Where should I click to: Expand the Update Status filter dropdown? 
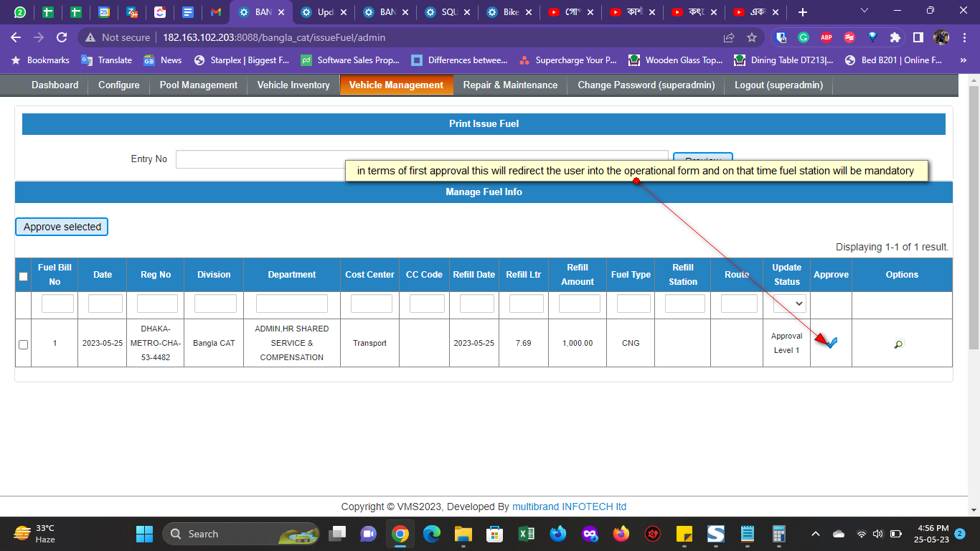(789, 304)
